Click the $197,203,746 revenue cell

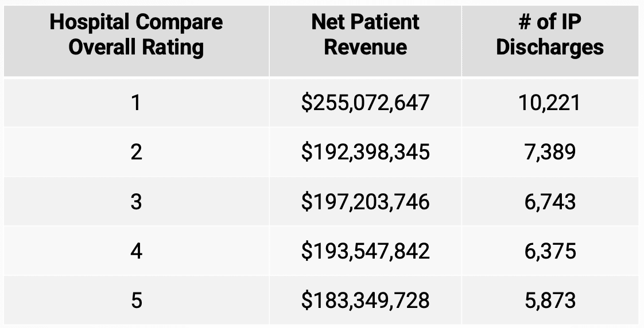(365, 202)
